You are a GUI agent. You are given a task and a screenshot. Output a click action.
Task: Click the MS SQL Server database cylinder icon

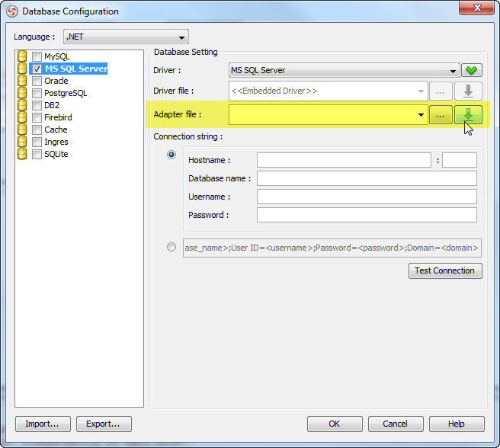point(22,69)
